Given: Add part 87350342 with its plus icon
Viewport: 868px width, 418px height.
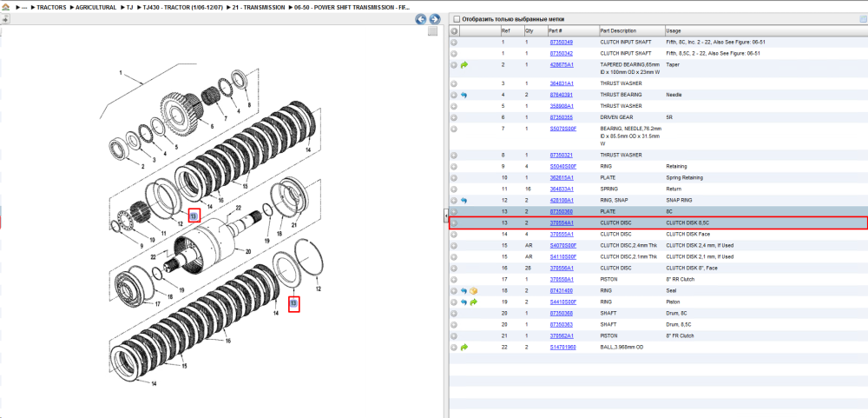Looking at the screenshot, I should pyautogui.click(x=454, y=54).
